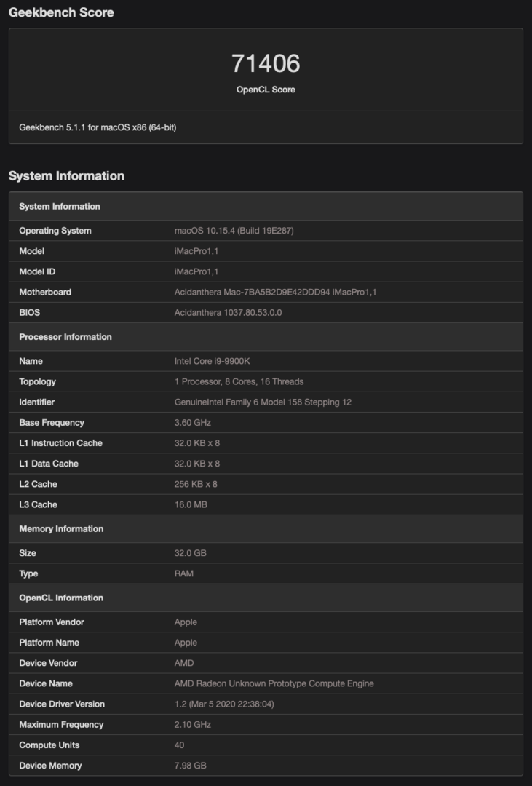The height and width of the screenshot is (786, 532).
Task: Click the AMD Radeon Unknown Prototype device name
Action: click(274, 683)
